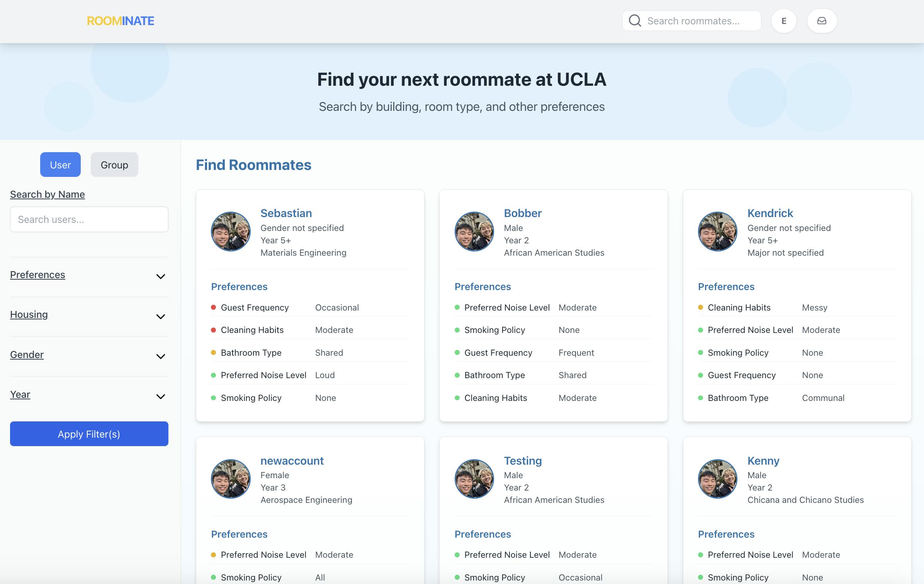The width and height of the screenshot is (924, 584).
Task: Click green dot beside Kenny's Smoking Policy
Action: tap(700, 577)
